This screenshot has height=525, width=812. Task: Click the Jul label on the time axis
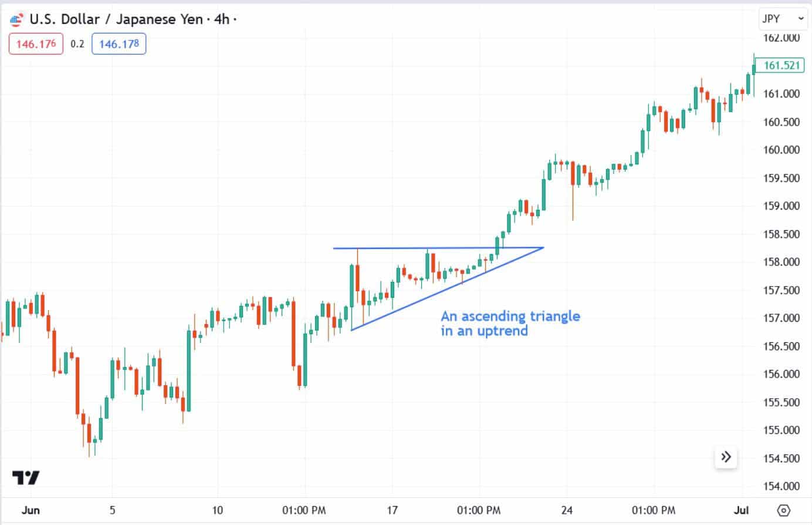[x=742, y=510]
